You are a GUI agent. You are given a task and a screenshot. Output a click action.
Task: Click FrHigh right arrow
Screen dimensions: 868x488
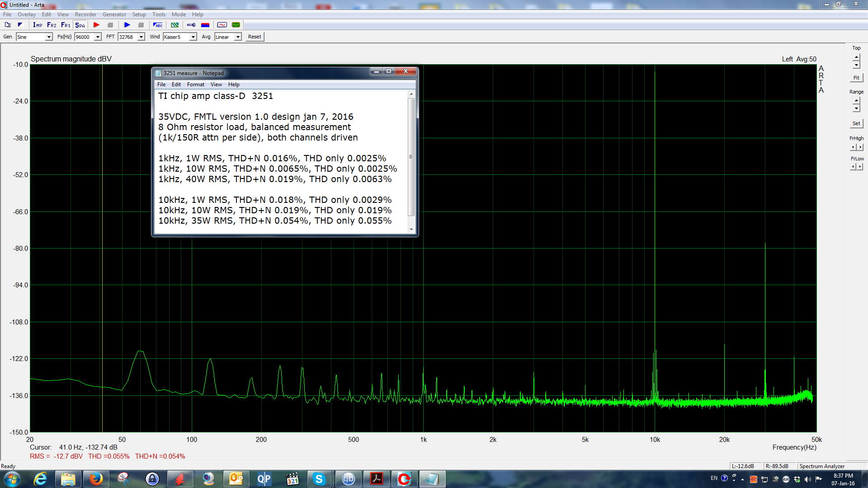click(860, 147)
